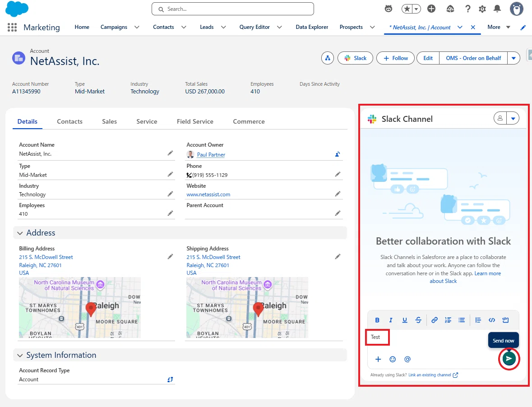The height and width of the screenshot is (407, 532).
Task: Click the Slack message send arrow
Action: (x=509, y=359)
